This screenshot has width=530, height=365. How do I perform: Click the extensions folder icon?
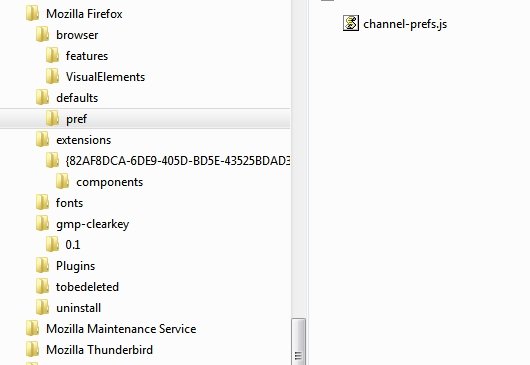[x=43, y=140]
